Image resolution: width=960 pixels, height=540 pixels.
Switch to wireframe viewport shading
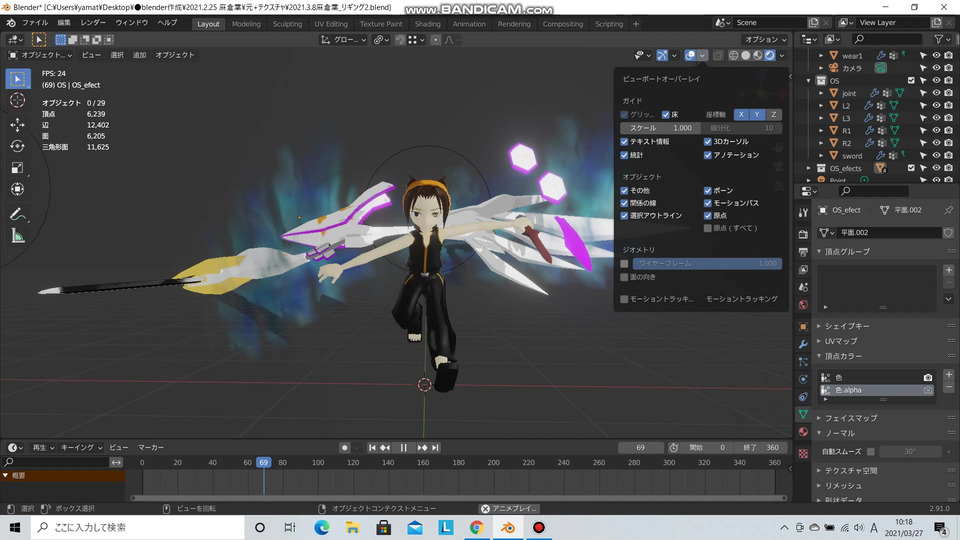(733, 55)
